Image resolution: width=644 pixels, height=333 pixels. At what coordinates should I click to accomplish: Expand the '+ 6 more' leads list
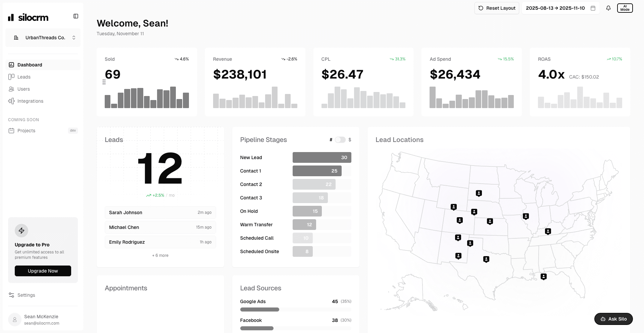coord(160,255)
